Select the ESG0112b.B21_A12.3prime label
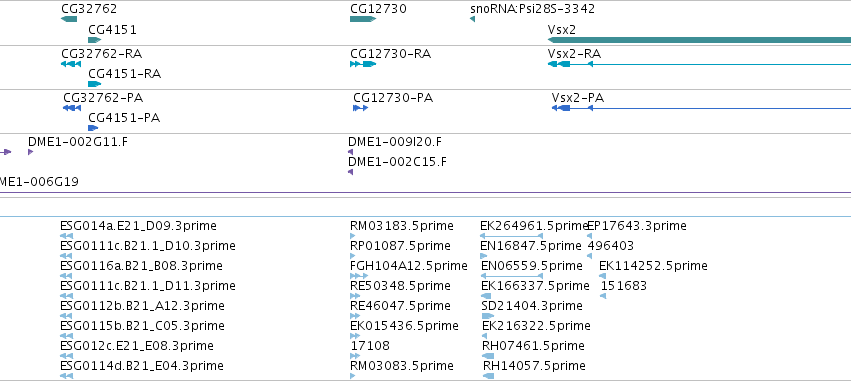This screenshot has width=851, height=381. click(142, 306)
